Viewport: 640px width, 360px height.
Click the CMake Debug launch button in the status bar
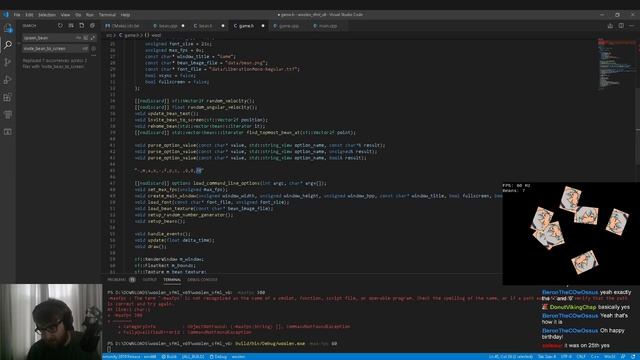[x=218, y=357]
